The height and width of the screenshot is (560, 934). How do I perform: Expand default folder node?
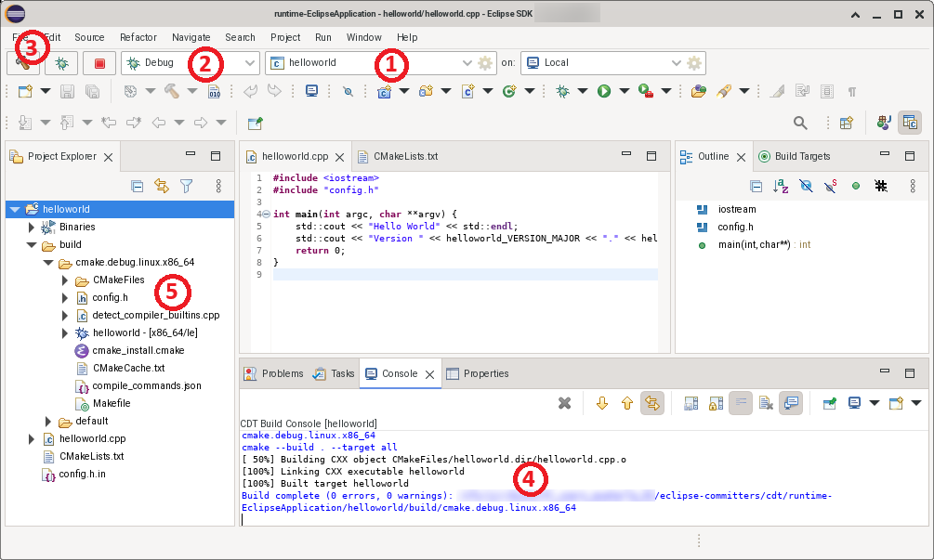click(x=48, y=422)
